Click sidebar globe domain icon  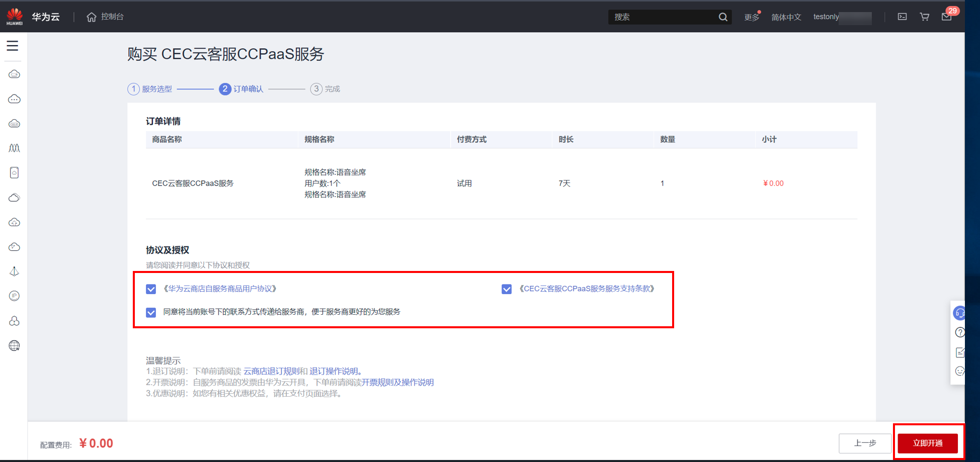15,345
